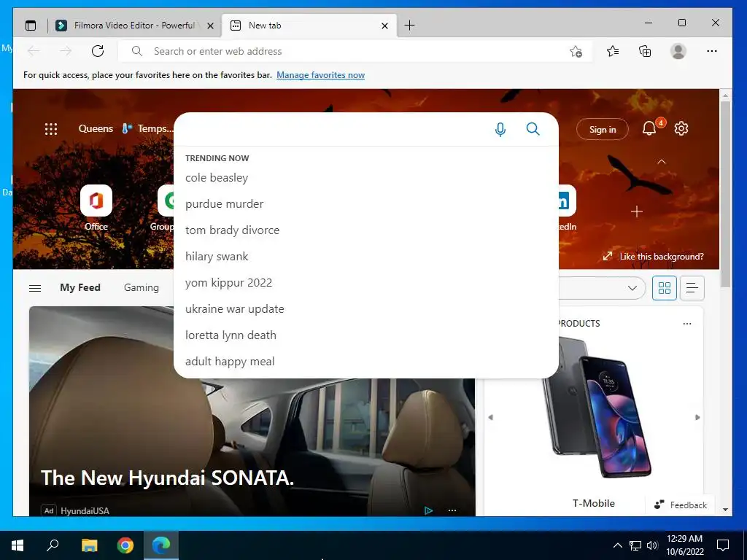
Task: Click Manage favorites now link
Action: point(321,75)
